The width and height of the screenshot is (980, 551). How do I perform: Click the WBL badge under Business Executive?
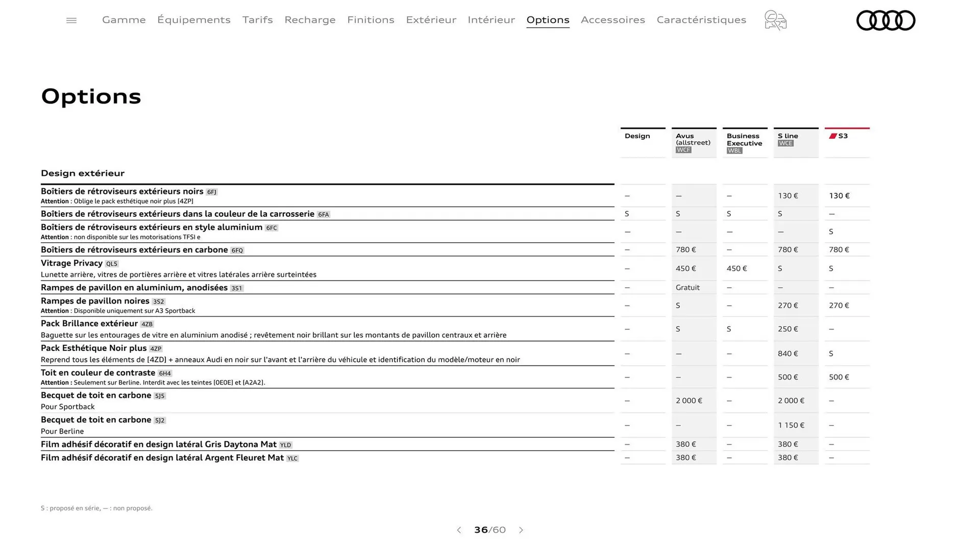[734, 150]
